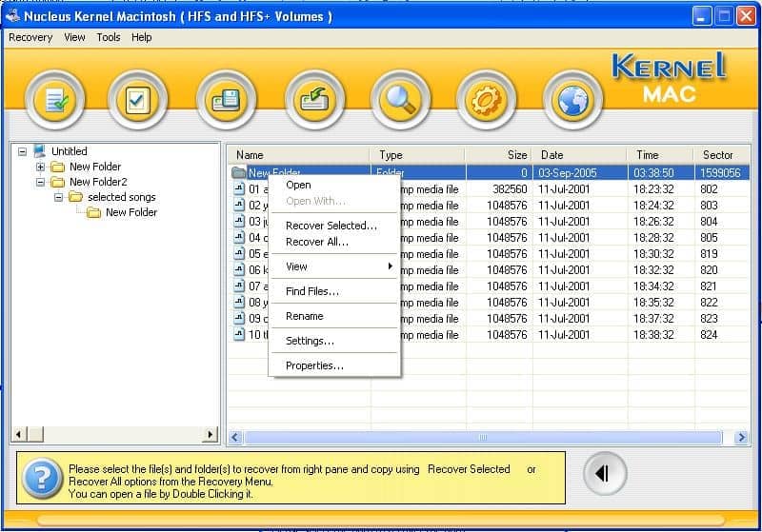Viewport: 762px width, 532px height.
Task: Open the Help menu
Action: point(141,37)
